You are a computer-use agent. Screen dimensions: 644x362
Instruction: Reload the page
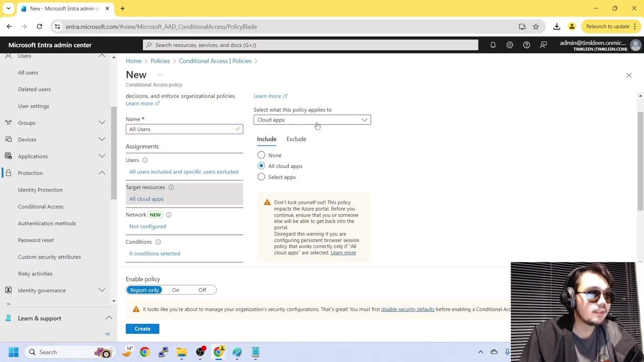pos(39,27)
